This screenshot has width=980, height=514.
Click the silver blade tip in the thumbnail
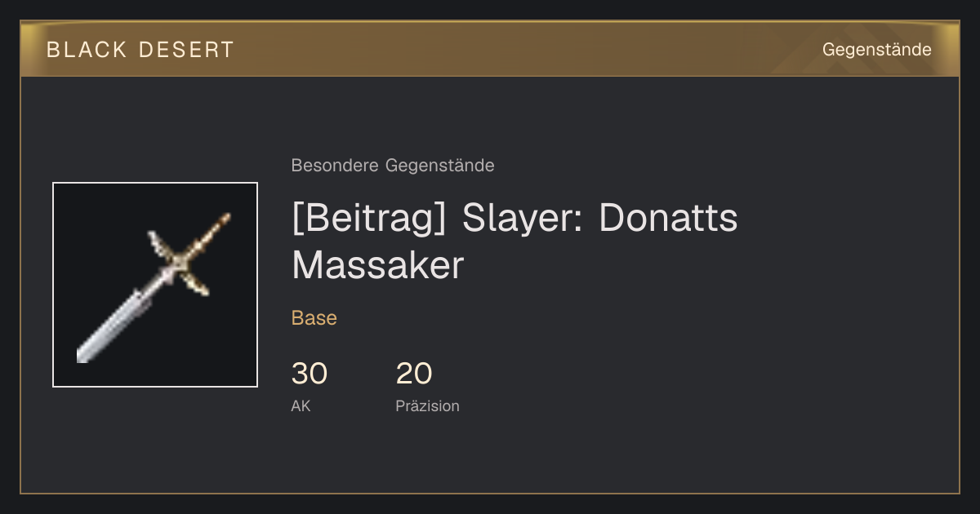pos(85,352)
